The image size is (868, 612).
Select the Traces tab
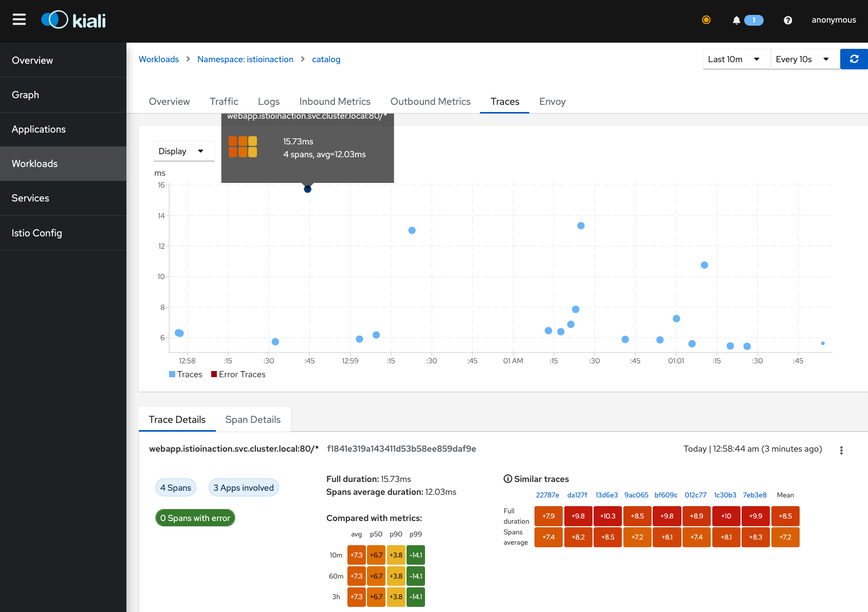pyautogui.click(x=505, y=101)
